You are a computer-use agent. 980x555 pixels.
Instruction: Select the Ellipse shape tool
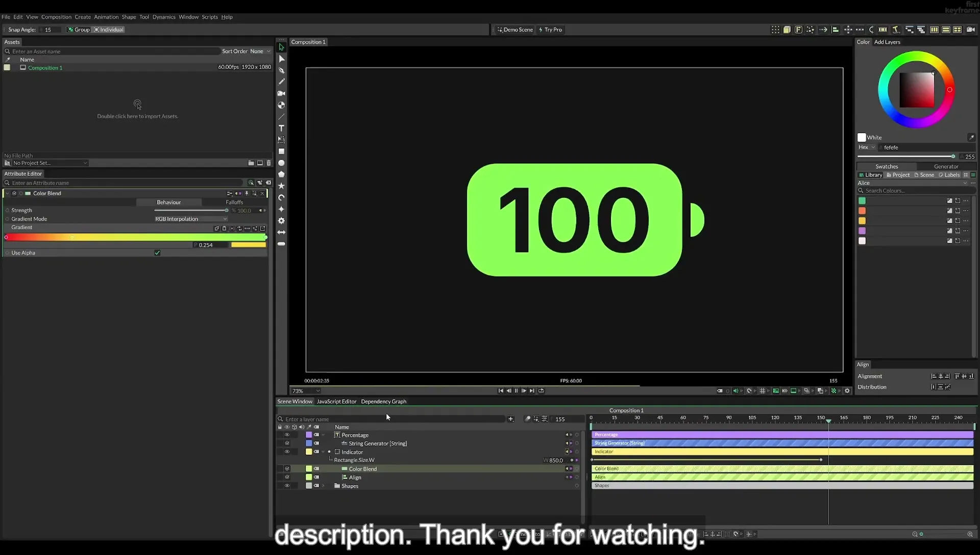[281, 163]
